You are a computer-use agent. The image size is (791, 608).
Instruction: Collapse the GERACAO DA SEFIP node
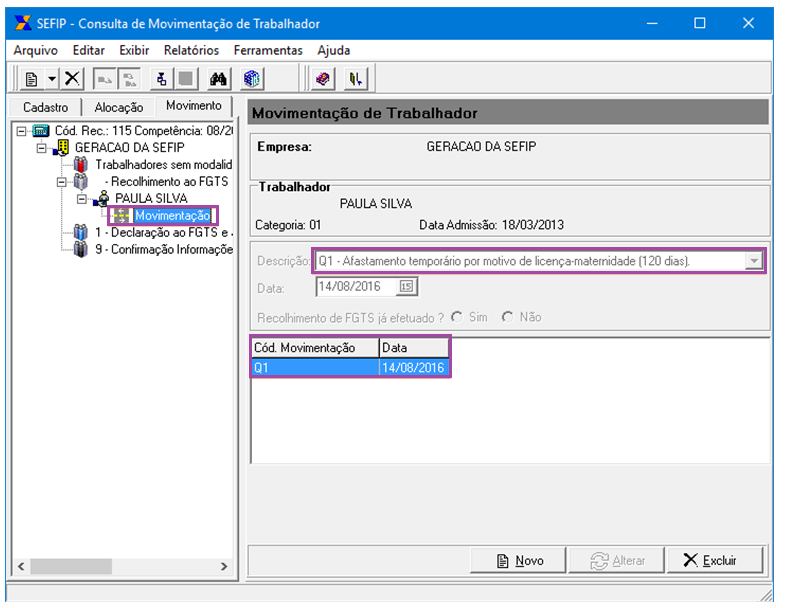pos(41,148)
